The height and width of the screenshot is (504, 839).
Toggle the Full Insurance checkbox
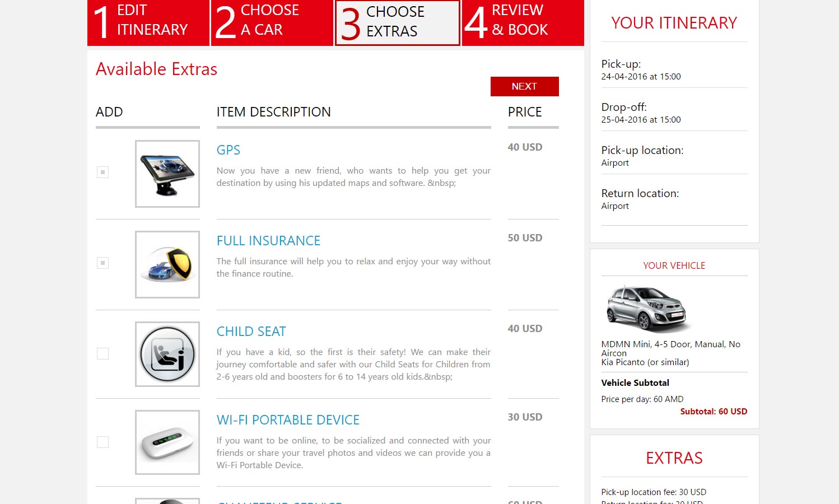tap(102, 263)
